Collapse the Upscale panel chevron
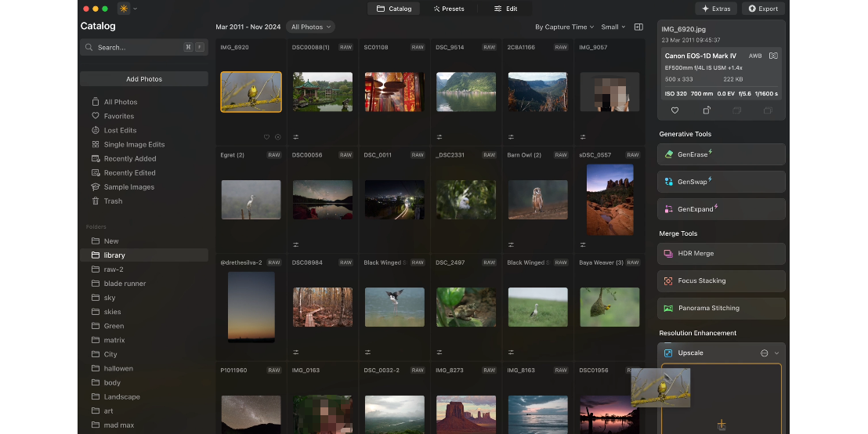This screenshot has width=868, height=434. point(777,353)
